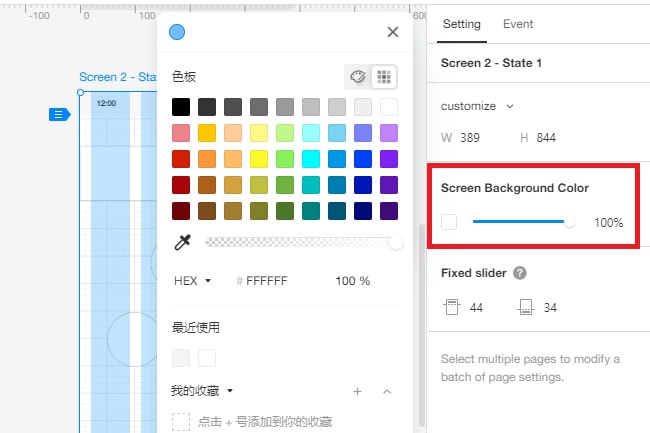Open the Fixed slider help icon
The height and width of the screenshot is (433, 650).
pyautogui.click(x=519, y=273)
